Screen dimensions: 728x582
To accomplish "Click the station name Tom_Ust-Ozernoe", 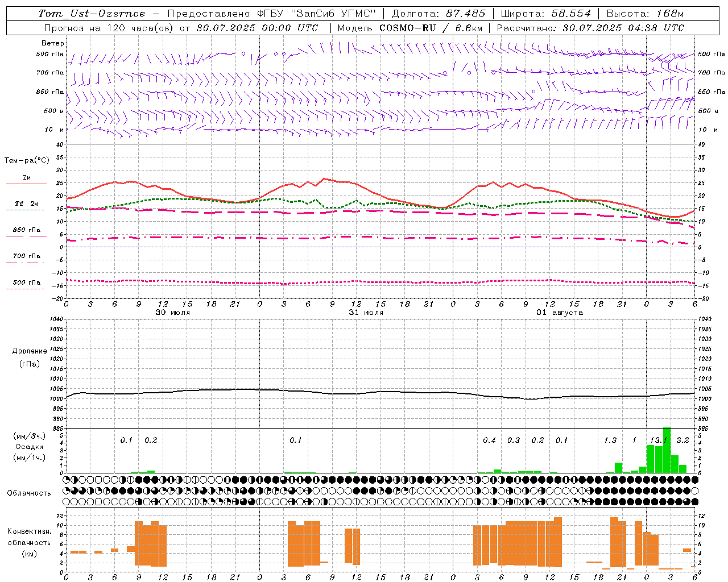I will 92,14.
